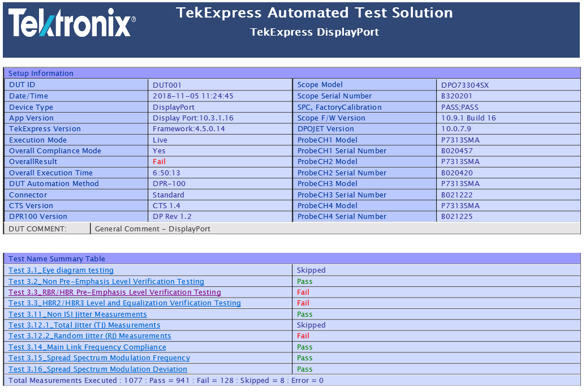The height and width of the screenshot is (392, 586).
Task: Click Pass status of Main Link Frequency Compliance
Action: click(304, 347)
